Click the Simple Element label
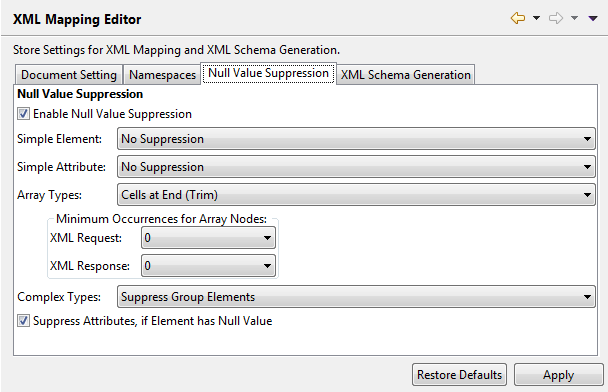608x392 pixels. click(x=59, y=139)
